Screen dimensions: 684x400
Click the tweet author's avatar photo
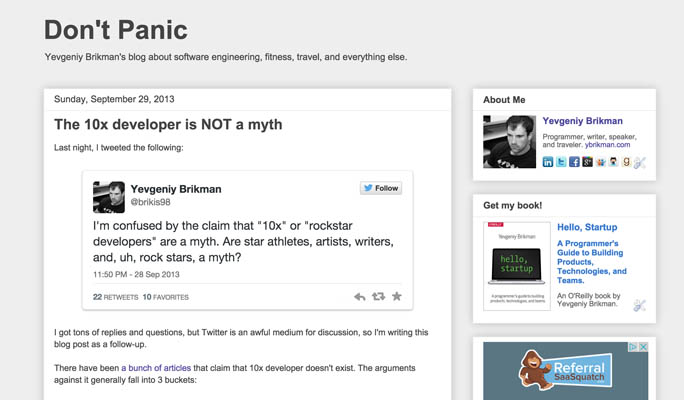pyautogui.click(x=109, y=197)
